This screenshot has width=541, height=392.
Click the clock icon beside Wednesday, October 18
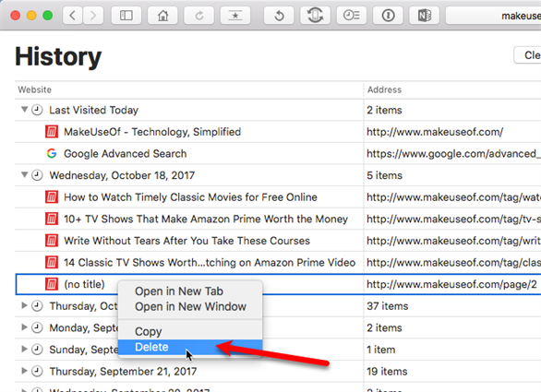[x=37, y=175]
